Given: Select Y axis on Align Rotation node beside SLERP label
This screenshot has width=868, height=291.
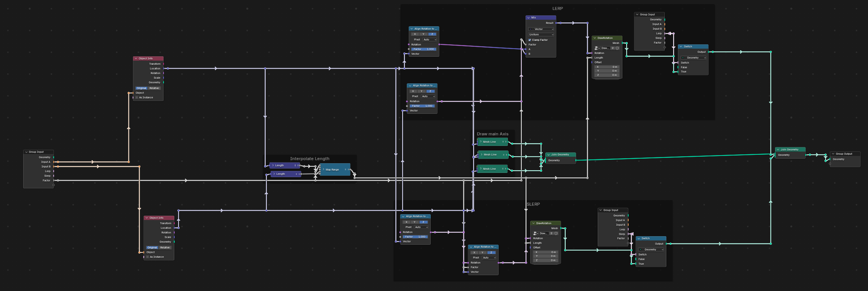Looking at the screenshot, I should click(415, 222).
